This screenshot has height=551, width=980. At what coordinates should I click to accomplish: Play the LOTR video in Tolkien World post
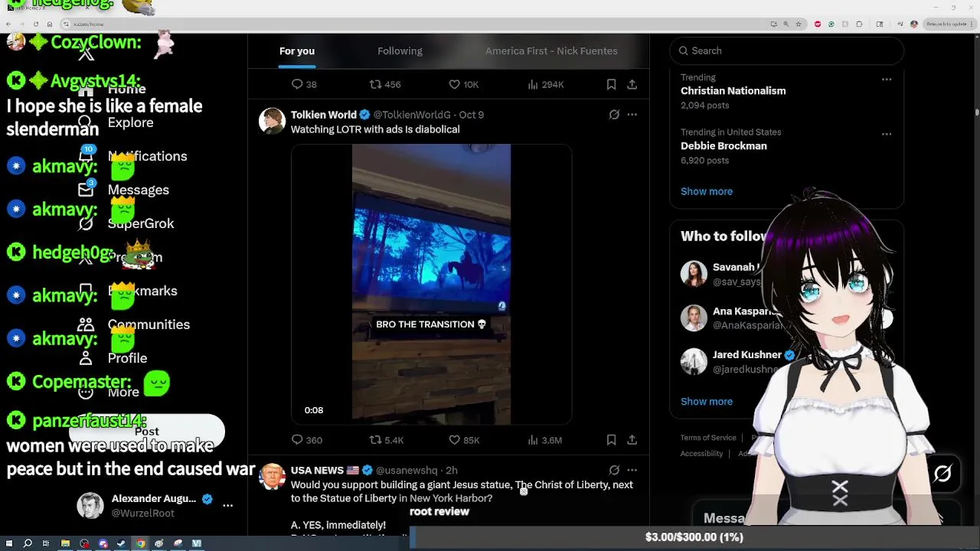click(431, 284)
